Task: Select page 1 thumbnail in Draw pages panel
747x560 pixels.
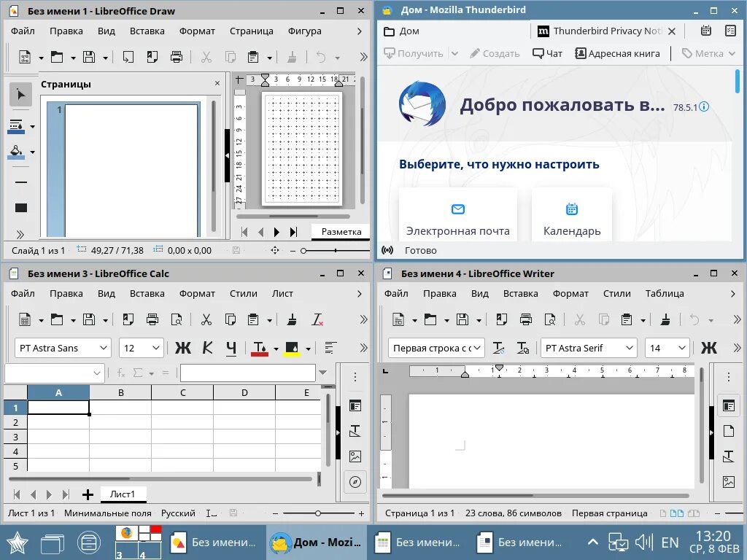Action: click(x=131, y=170)
